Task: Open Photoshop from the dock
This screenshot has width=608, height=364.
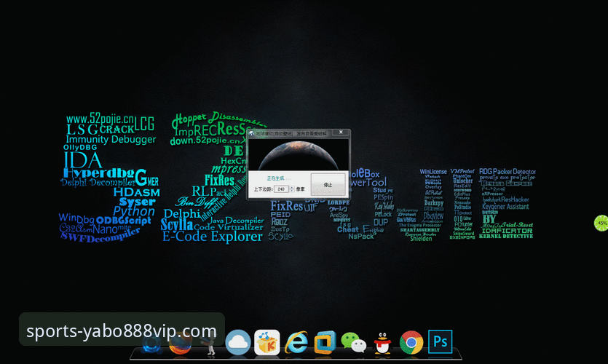Action: 440,341
